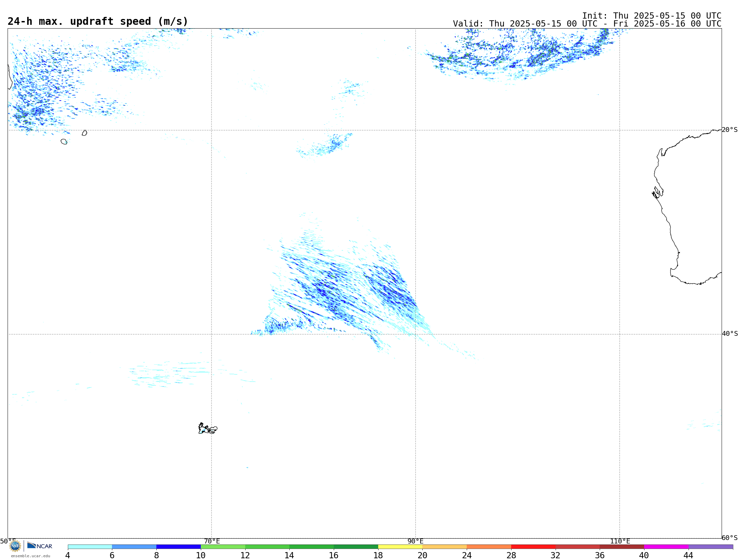Click the light orange 20–24 colorbar segment
Screen dimensions: 744x560
pyautogui.click(x=445, y=547)
